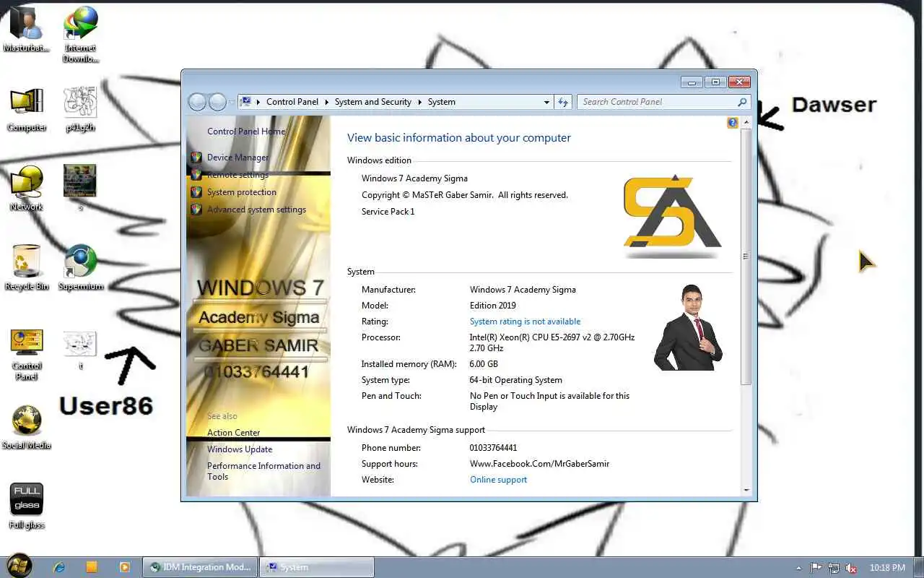Select the Control Panel breadcrumb
Viewport: 924px width, 578px height.
(x=292, y=102)
